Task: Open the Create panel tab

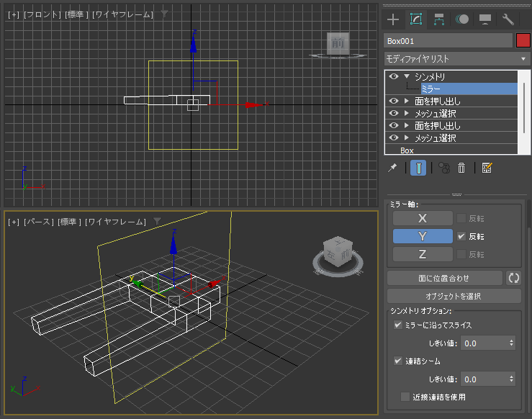Action: (393, 19)
